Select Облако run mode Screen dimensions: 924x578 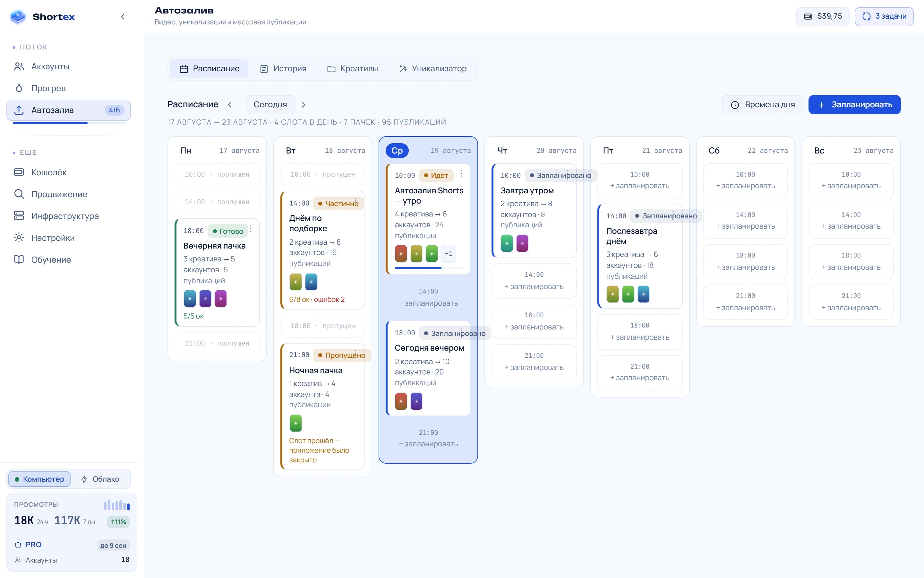pyautogui.click(x=100, y=479)
